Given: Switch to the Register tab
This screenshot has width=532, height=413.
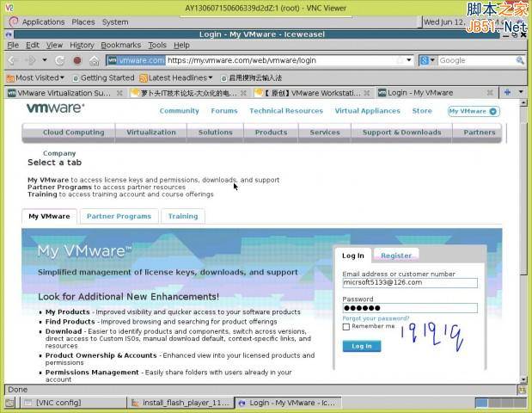Looking at the screenshot, I should 396,256.
